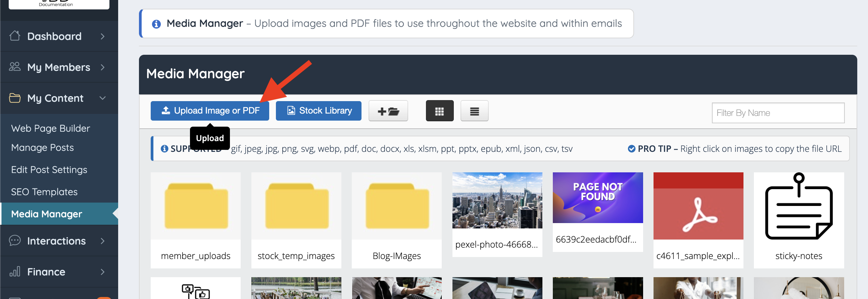Screen dimensions: 868x299
Task: Click the Documentation logo link
Action: tap(59, 4)
